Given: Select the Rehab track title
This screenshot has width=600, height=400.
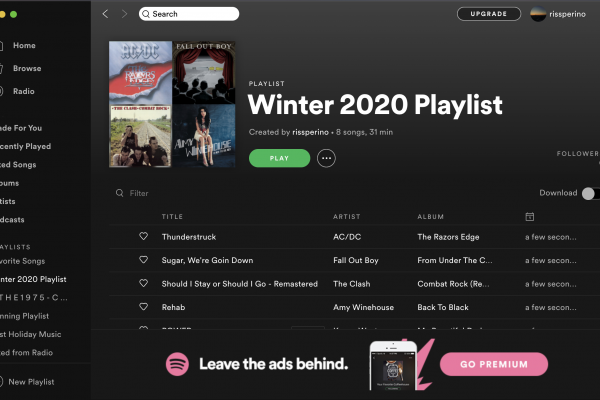Looking at the screenshot, I should [173, 307].
